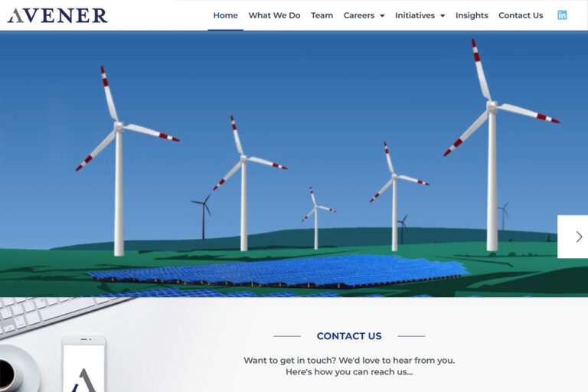Click the CONTACT US section heading
The image size is (588, 392).
tap(348, 336)
